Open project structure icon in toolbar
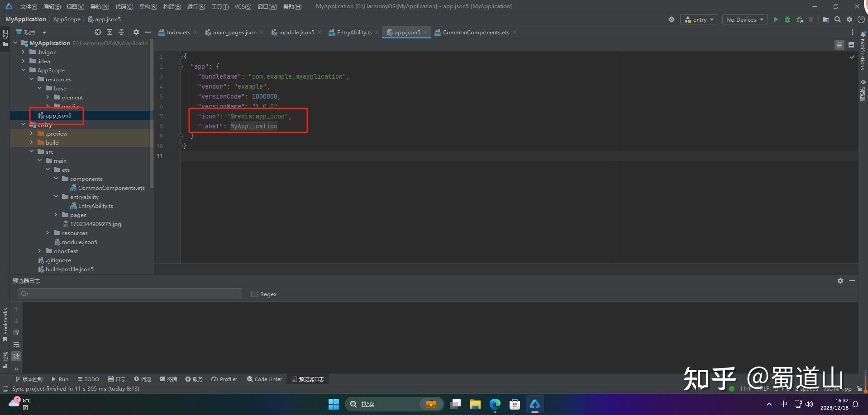Viewport: 868px width, 415px height. coord(826,19)
